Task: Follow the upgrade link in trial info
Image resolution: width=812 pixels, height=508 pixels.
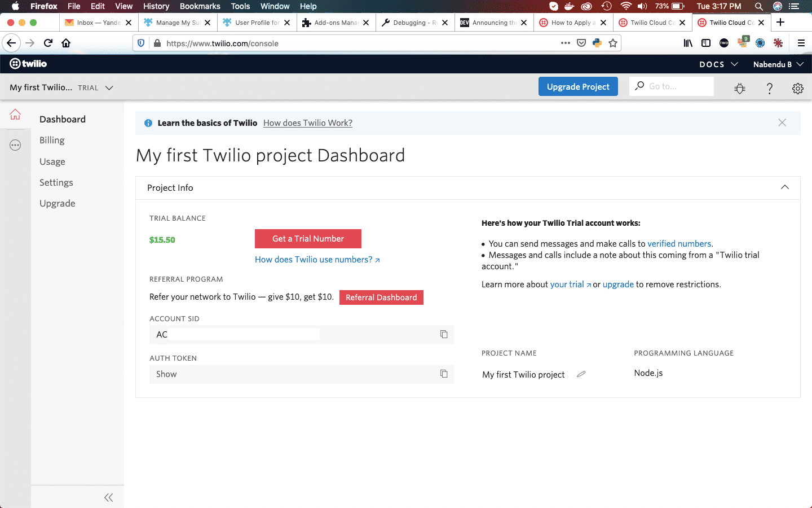Action: pos(618,284)
